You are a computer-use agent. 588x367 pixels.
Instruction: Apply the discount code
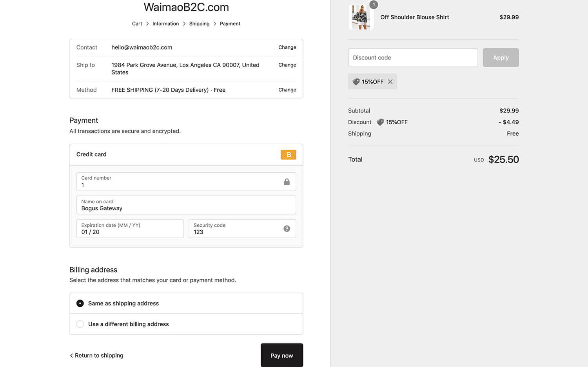tap(501, 58)
